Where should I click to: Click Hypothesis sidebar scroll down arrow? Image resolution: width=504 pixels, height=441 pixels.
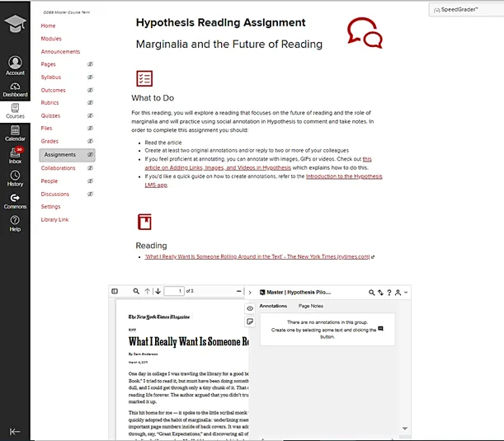pyautogui.click(x=405, y=429)
